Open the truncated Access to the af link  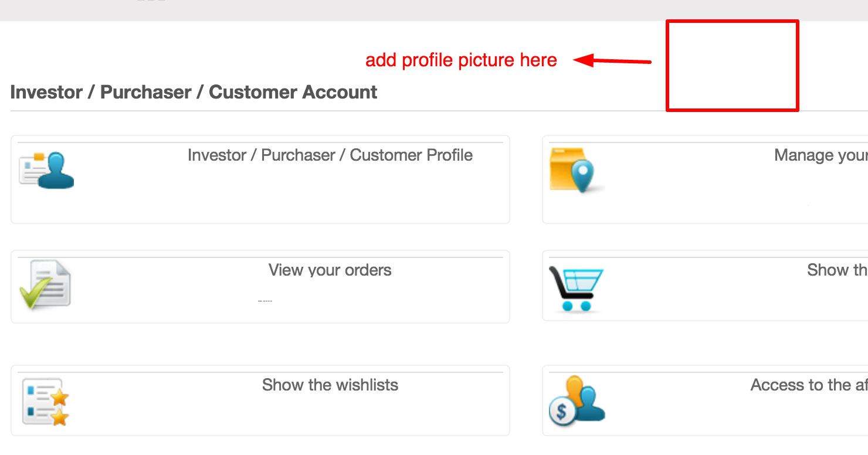808,385
